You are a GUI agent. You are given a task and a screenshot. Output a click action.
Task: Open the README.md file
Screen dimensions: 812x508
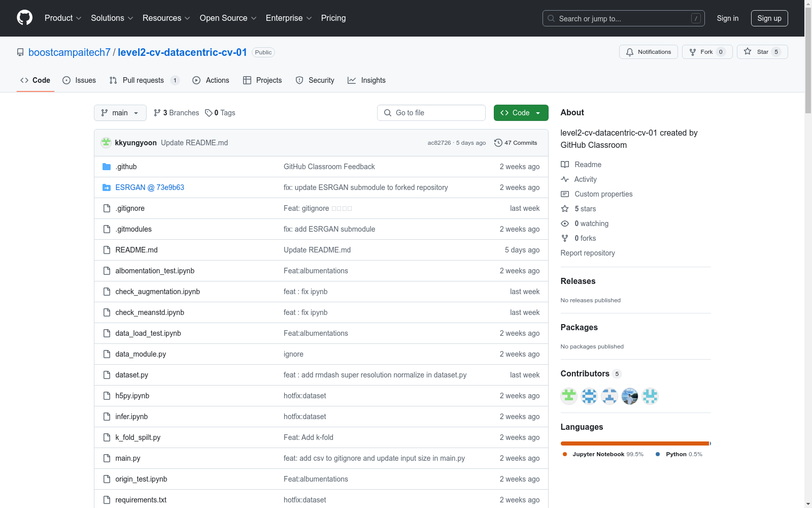(x=137, y=250)
